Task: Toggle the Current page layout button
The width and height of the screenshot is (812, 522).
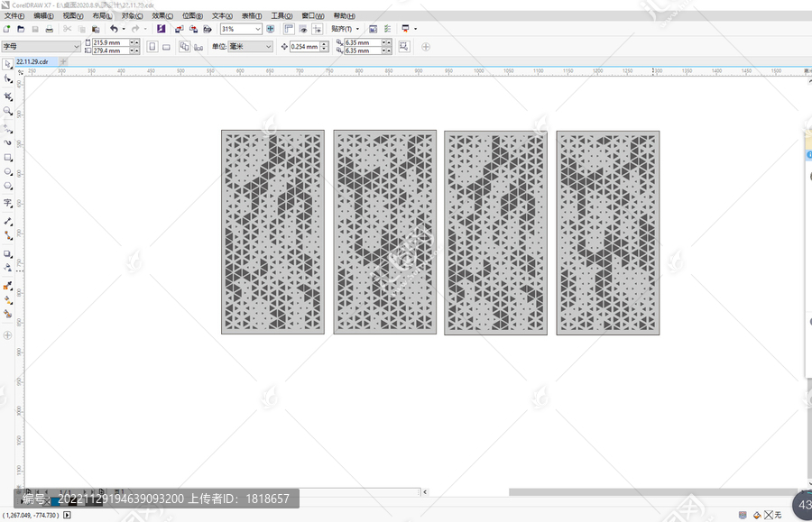Action: pos(198,47)
